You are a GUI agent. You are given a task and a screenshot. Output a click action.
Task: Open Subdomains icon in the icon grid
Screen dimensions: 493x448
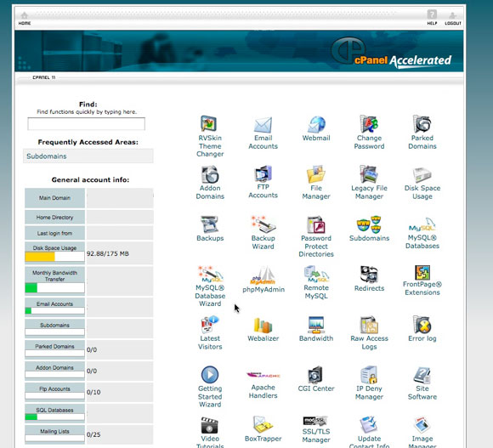(369, 224)
